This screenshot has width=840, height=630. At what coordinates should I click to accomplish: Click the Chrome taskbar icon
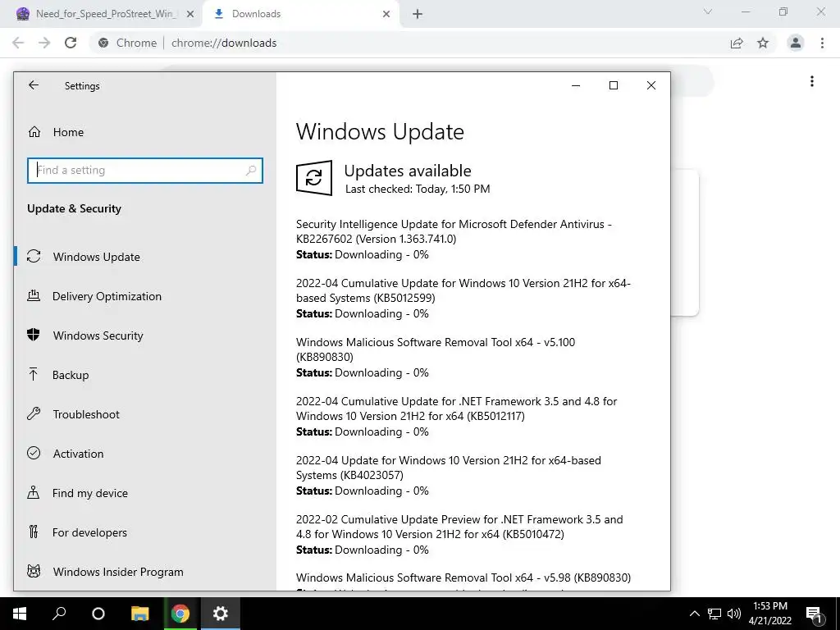point(180,614)
